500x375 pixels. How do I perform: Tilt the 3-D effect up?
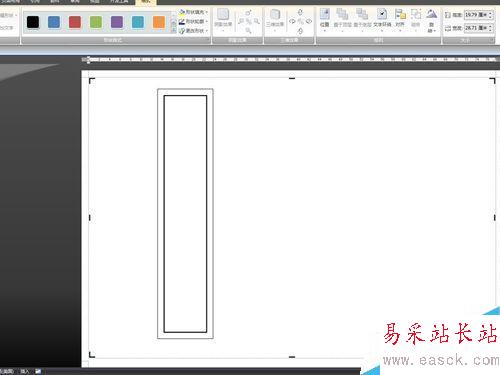coord(300,12)
